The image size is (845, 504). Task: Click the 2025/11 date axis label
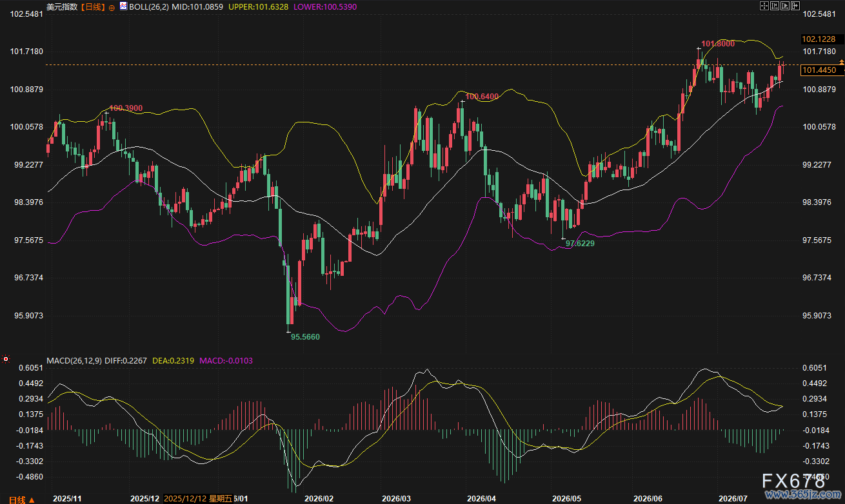click(66, 499)
